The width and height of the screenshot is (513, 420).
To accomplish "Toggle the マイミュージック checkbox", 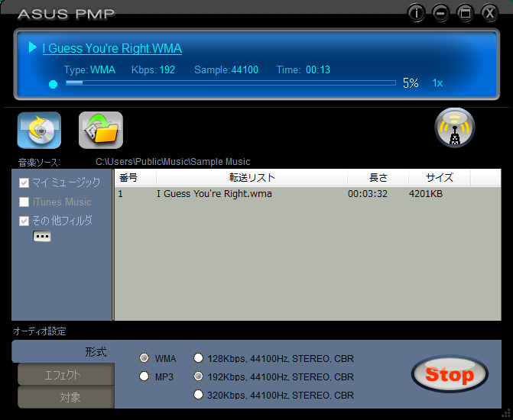I will (x=24, y=183).
